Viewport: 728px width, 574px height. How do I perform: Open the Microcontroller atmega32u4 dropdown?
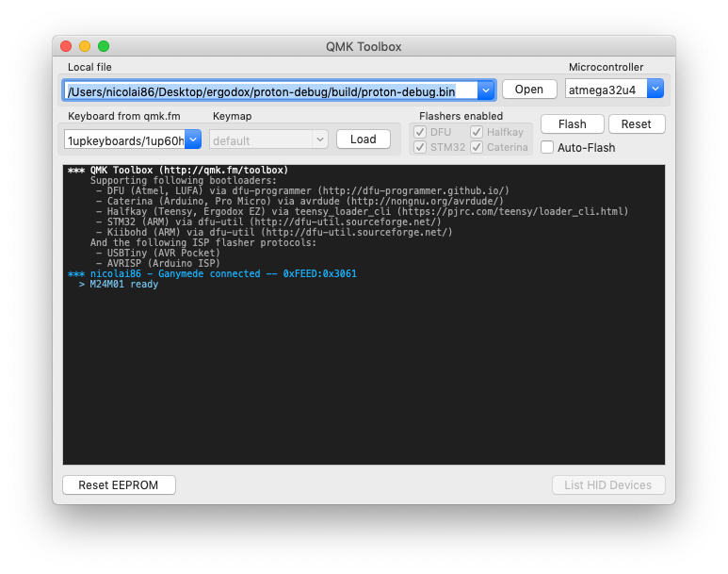655,89
